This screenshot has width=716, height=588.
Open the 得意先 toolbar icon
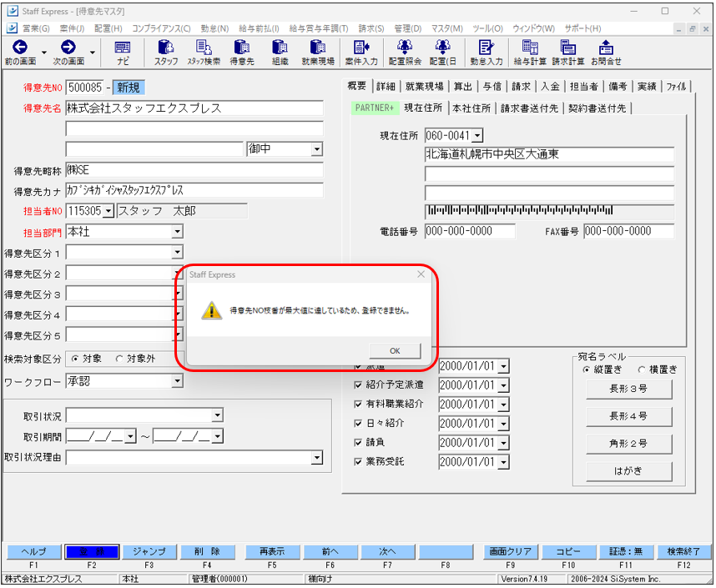[241, 52]
